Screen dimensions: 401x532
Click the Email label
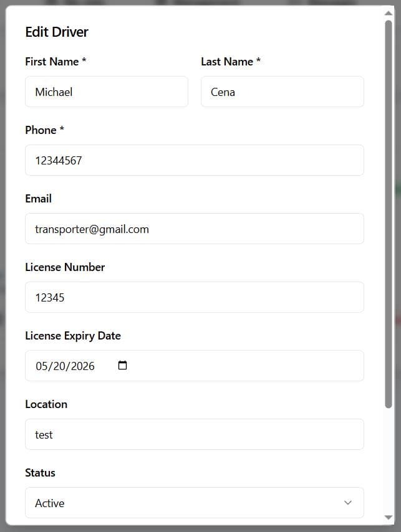point(39,199)
